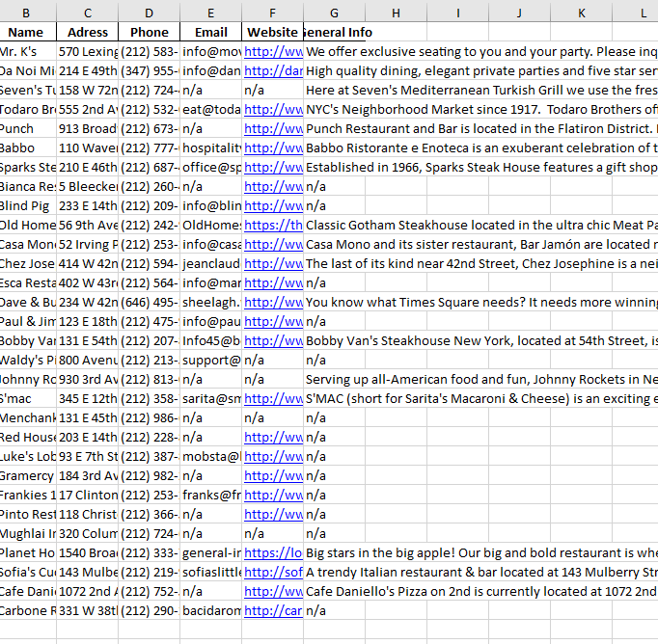
Task: Open website link in Paul & Jimmy's row
Action: point(273,322)
